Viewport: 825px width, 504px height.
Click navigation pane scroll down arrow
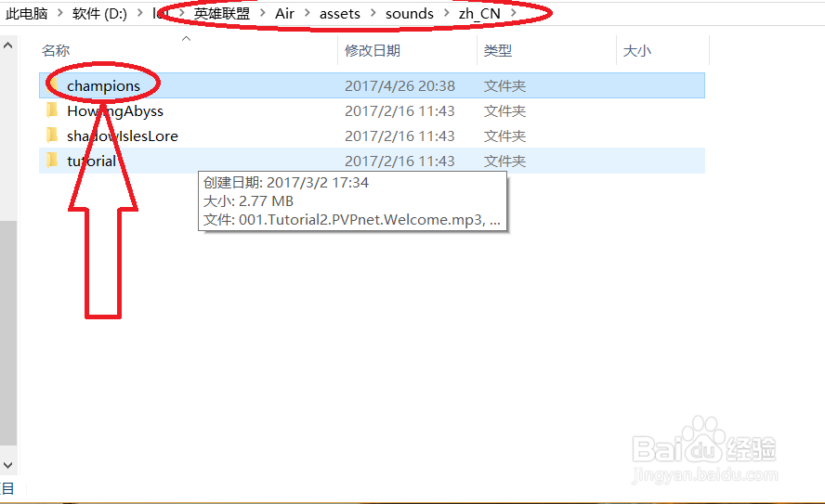[x=7, y=465]
